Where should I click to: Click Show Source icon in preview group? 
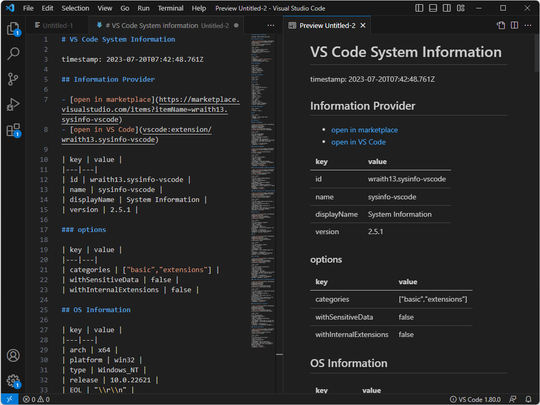click(501, 25)
